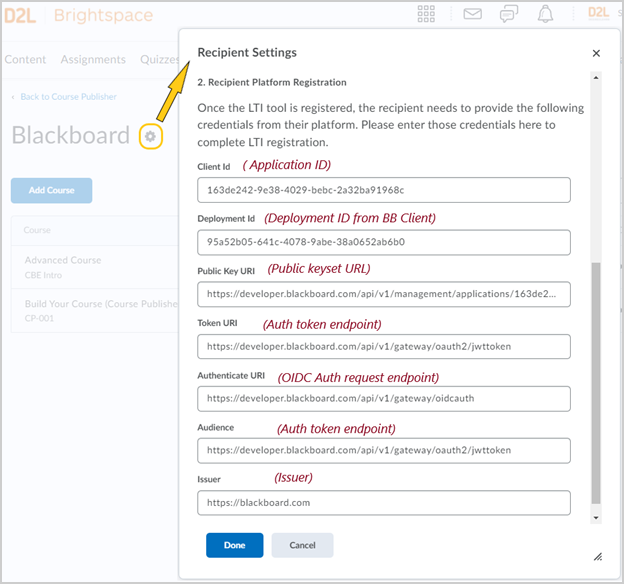This screenshot has width=624, height=584.
Task: Click the gear icon next to Blackboard
Action: click(x=150, y=137)
